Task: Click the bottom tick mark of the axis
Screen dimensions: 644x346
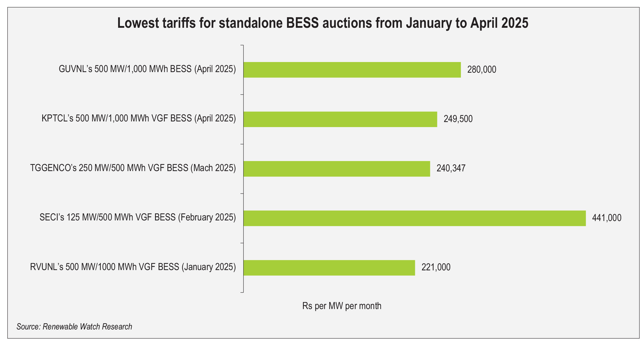Action: point(242,292)
